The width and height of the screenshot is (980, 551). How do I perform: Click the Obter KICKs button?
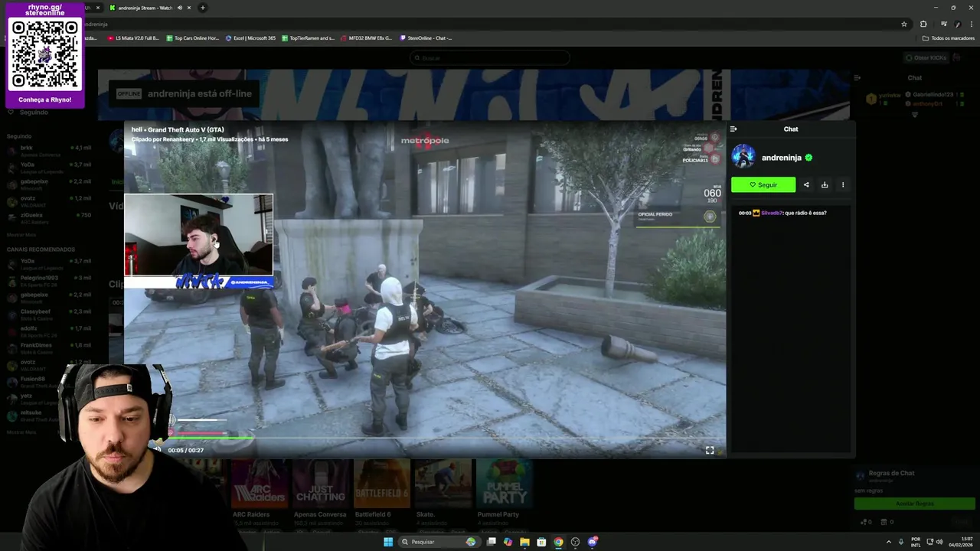coord(926,57)
